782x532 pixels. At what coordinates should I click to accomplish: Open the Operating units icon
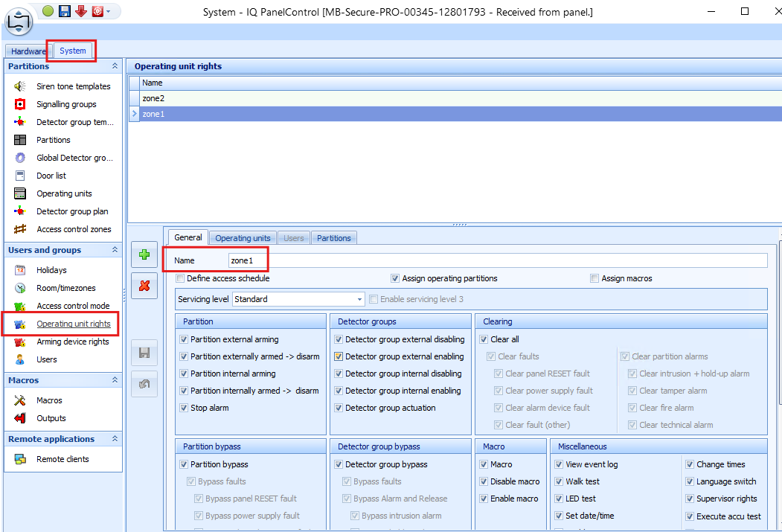[x=20, y=193]
